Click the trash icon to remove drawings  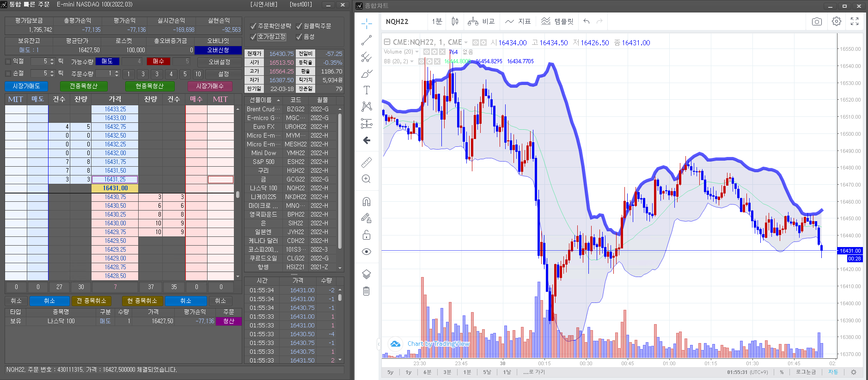[367, 291]
